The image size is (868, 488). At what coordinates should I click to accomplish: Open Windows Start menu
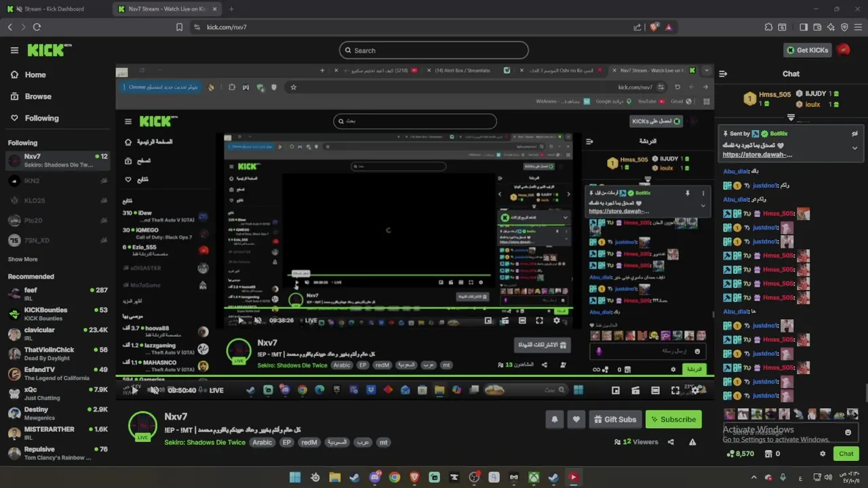tap(295, 477)
